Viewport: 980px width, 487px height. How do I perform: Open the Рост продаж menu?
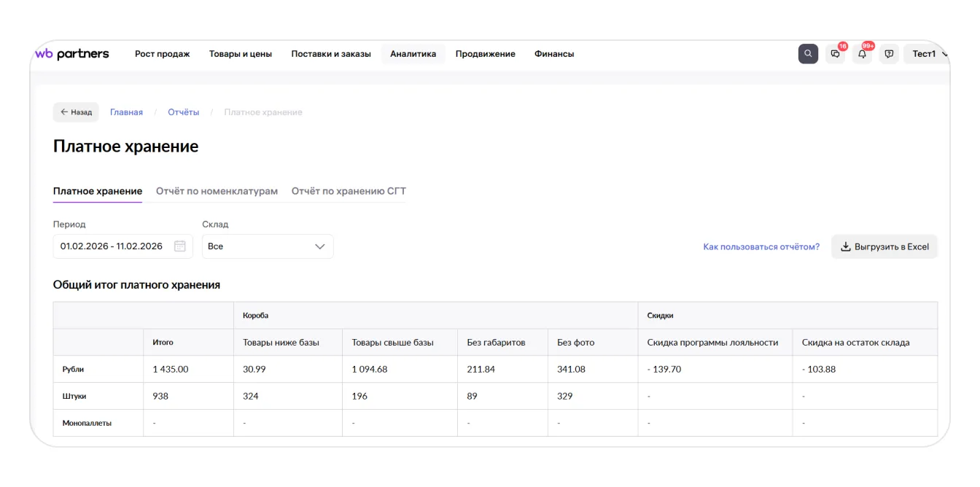(x=162, y=54)
